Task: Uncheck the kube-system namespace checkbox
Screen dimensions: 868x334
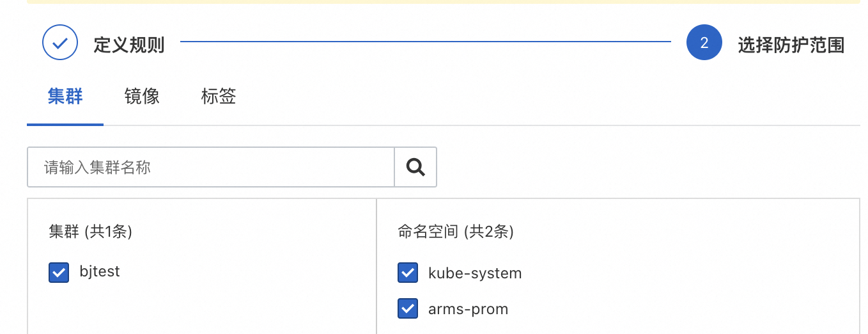Action: click(x=408, y=273)
